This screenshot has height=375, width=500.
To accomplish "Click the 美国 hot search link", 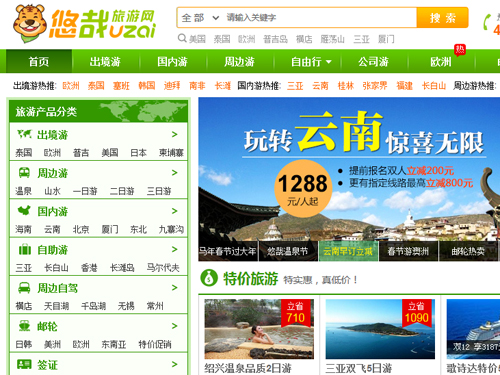I will point(197,39).
